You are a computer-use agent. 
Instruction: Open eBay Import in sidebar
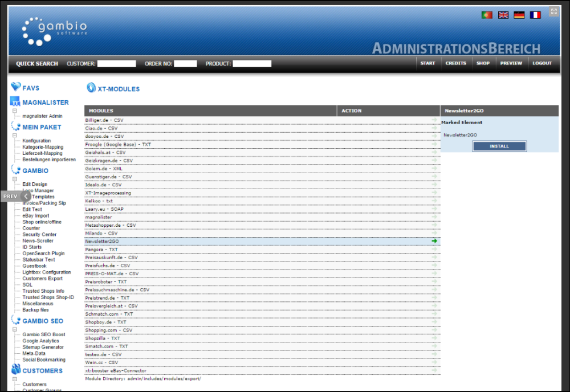pyautogui.click(x=35, y=215)
